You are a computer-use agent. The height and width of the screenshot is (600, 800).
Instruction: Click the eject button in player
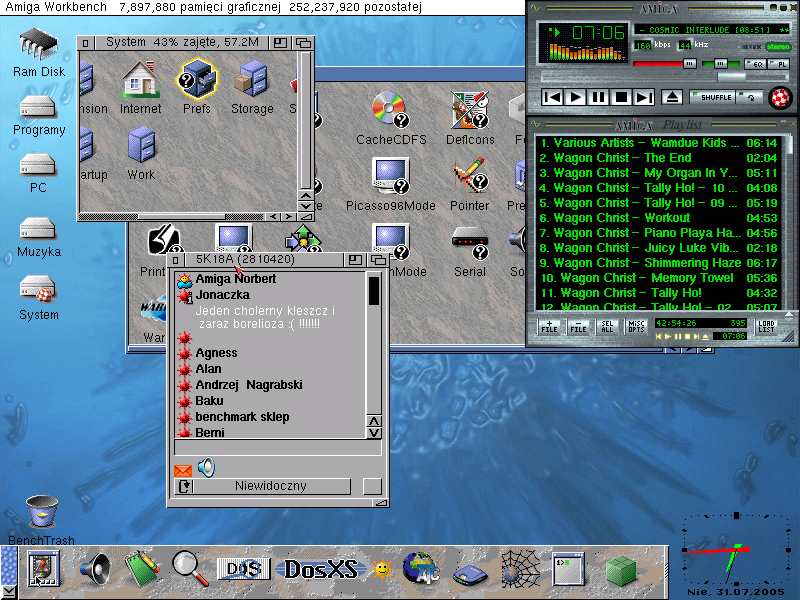[672, 97]
